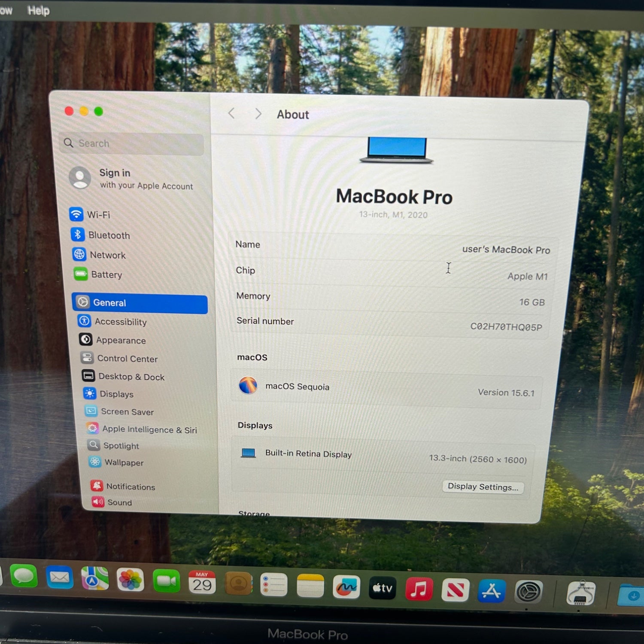This screenshot has height=644, width=644.
Task: Open FaceTime from the Dock
Action: (166, 581)
